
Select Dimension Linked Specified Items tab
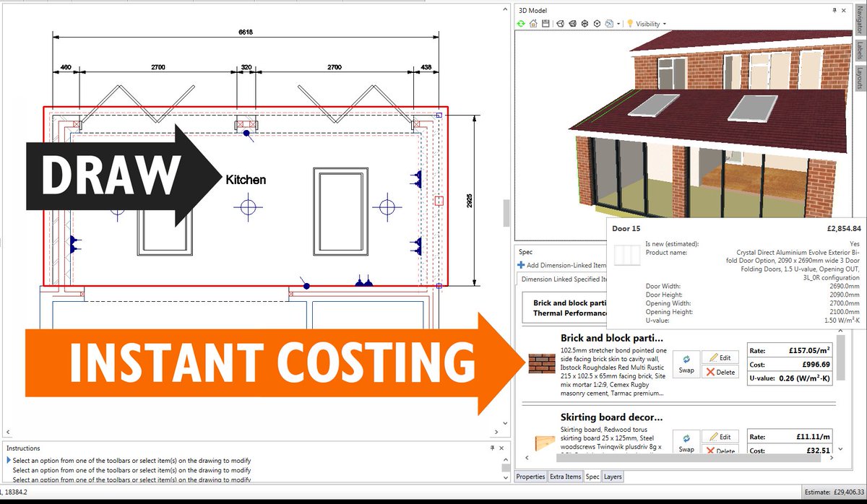(x=562, y=279)
